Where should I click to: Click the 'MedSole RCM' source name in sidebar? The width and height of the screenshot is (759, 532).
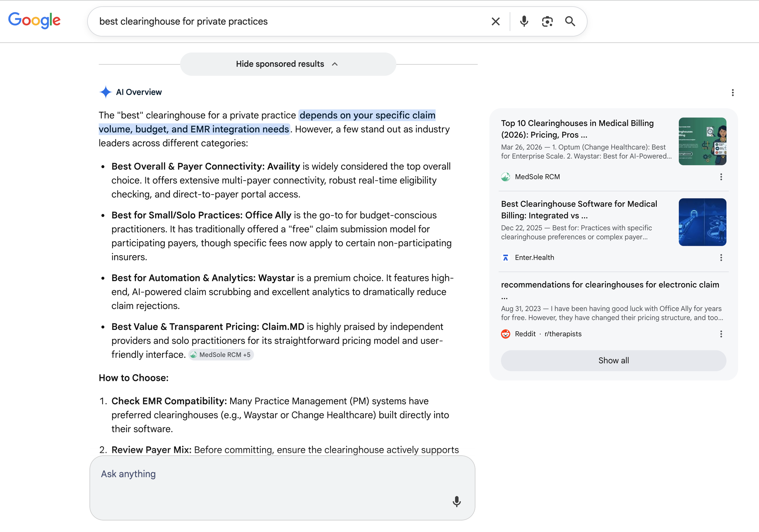coord(537,177)
